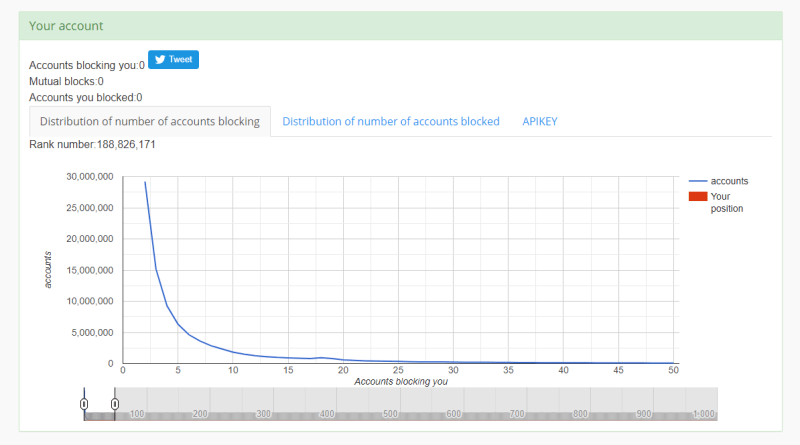
Task: Click the blue accounts legend line
Action: 698,181
